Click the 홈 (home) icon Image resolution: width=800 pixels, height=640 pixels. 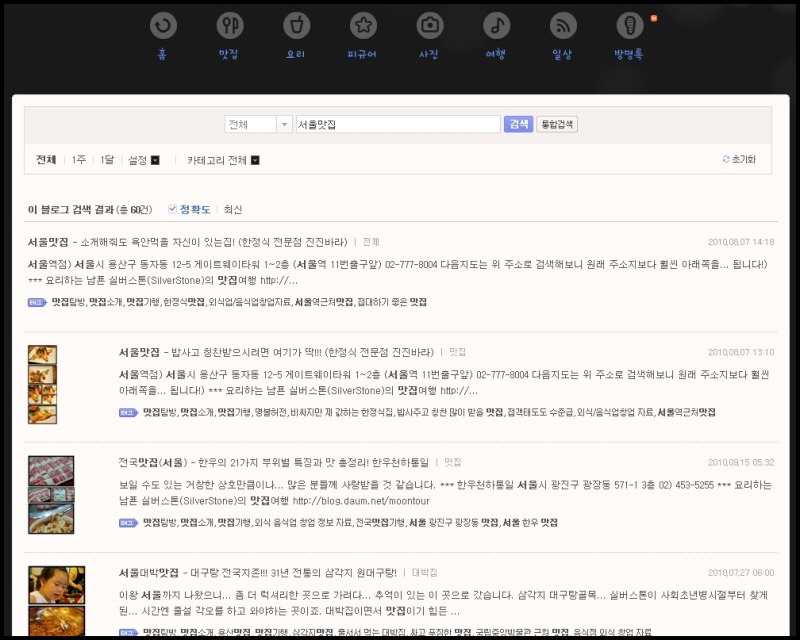(x=163, y=26)
